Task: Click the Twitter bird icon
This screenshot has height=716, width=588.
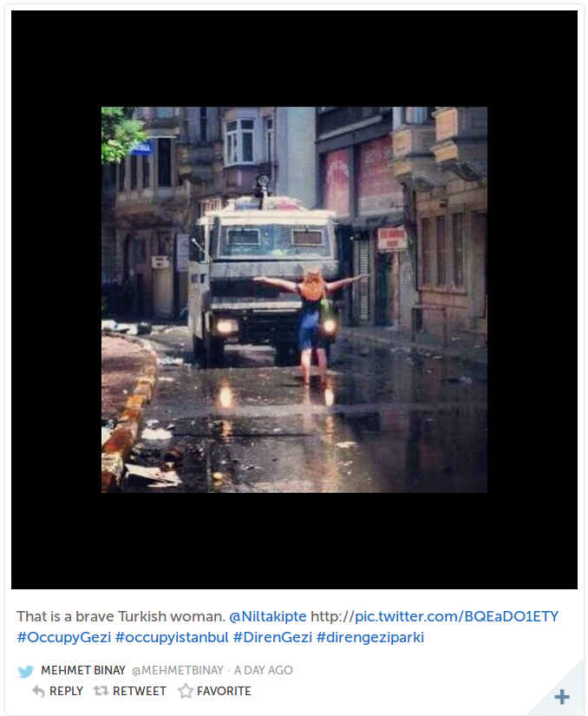Action: click(26, 671)
